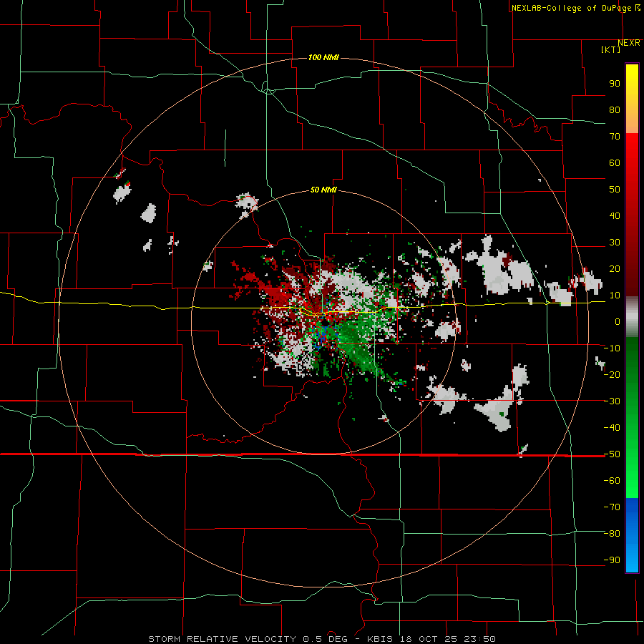Click the NEXLAB-College of DuPage credit text

[572, 8]
